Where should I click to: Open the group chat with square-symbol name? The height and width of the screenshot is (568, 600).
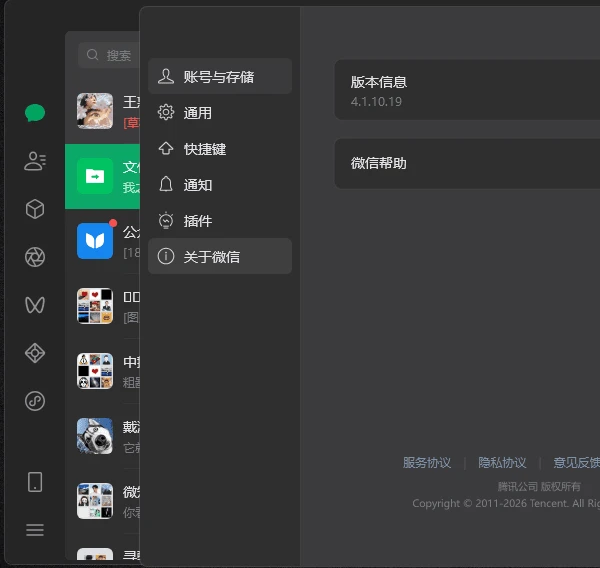click(x=103, y=306)
